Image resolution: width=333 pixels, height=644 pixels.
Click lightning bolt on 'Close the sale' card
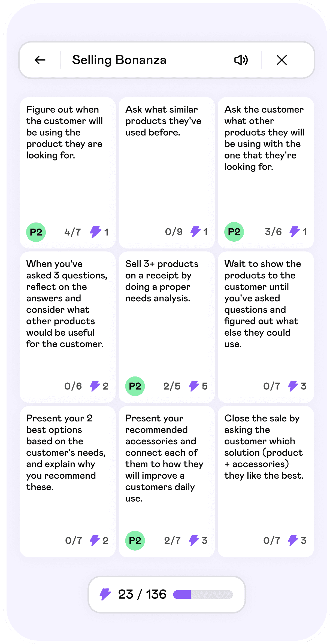293,540
